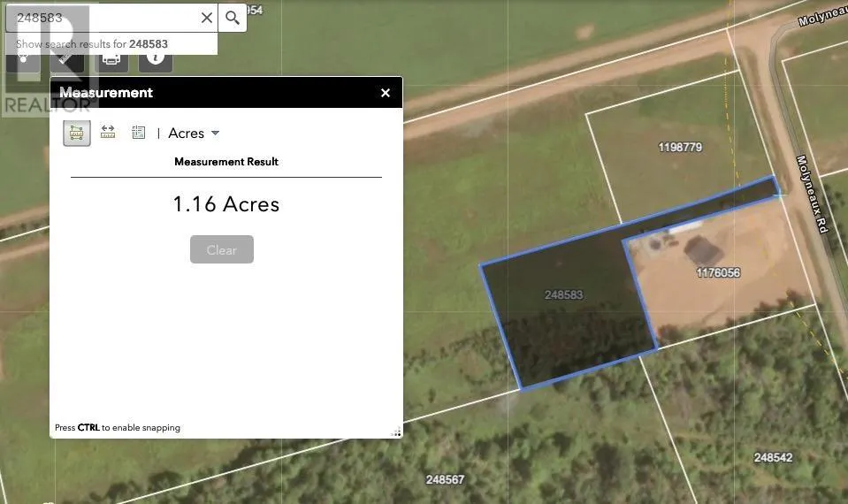
Task: Click parcel label 248542 on map
Action: point(774,457)
